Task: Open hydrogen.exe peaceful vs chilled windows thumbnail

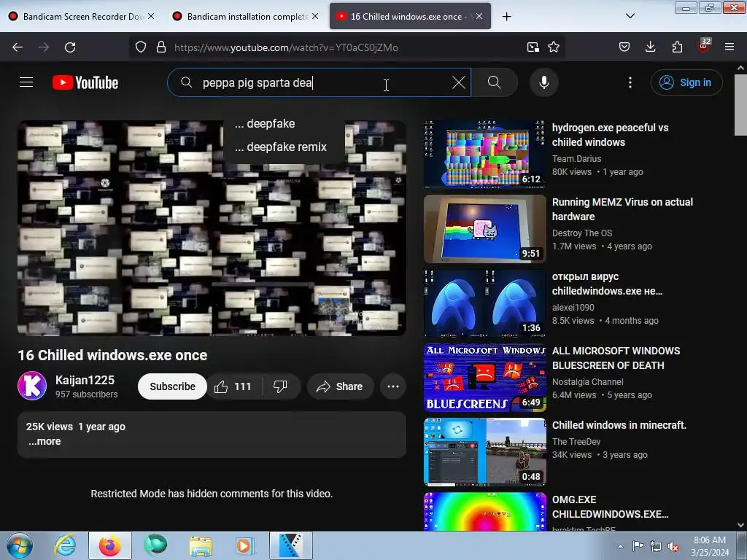Action: tap(484, 155)
